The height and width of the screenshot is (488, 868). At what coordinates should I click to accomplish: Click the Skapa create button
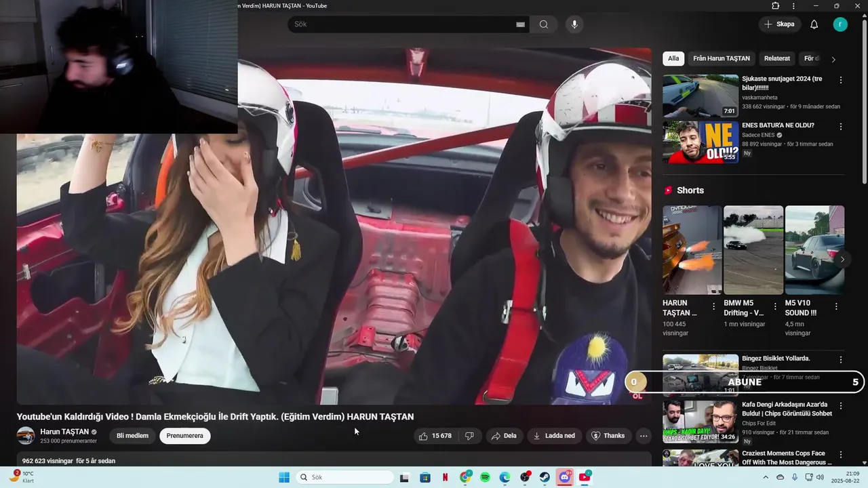point(779,24)
